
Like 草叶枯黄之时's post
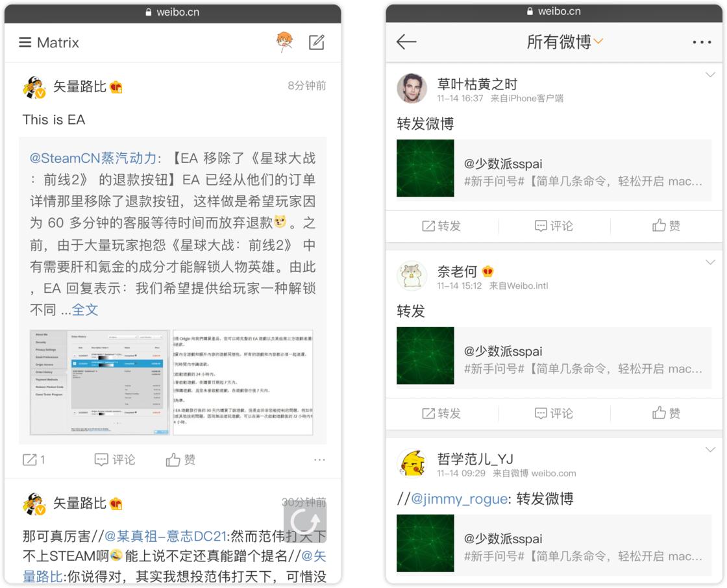pos(666,226)
